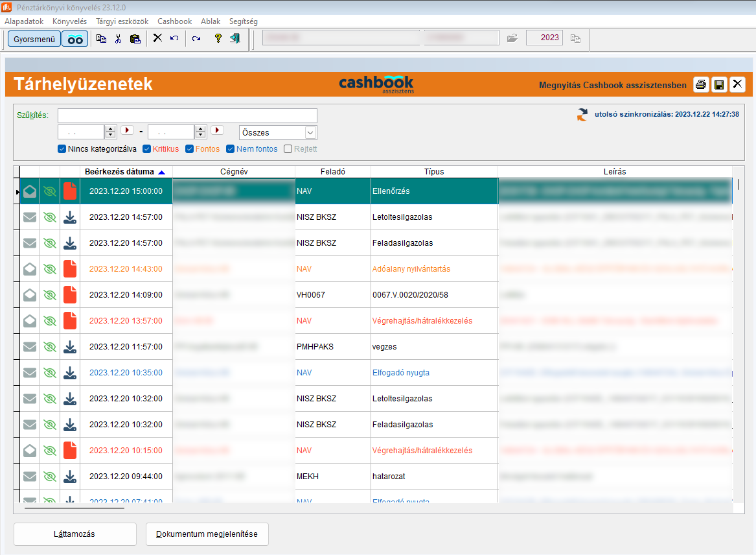Save the list with floppy disk icon
The height and width of the screenshot is (555, 756).
(x=719, y=84)
